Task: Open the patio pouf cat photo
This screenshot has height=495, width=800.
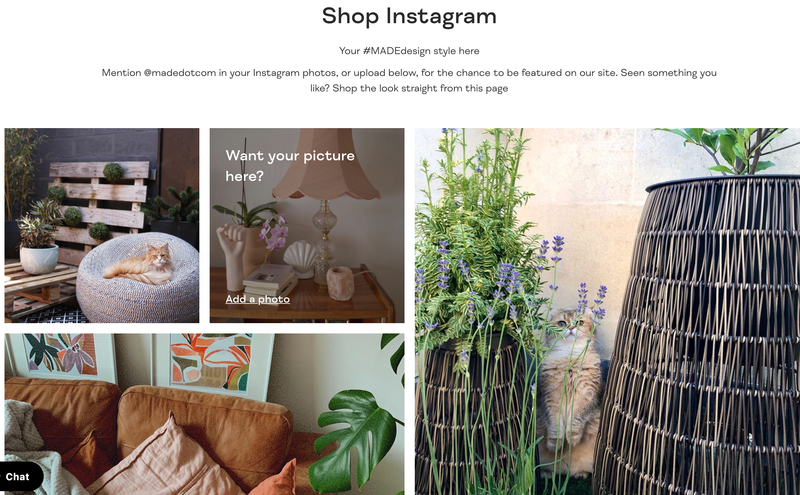Action: click(102, 226)
